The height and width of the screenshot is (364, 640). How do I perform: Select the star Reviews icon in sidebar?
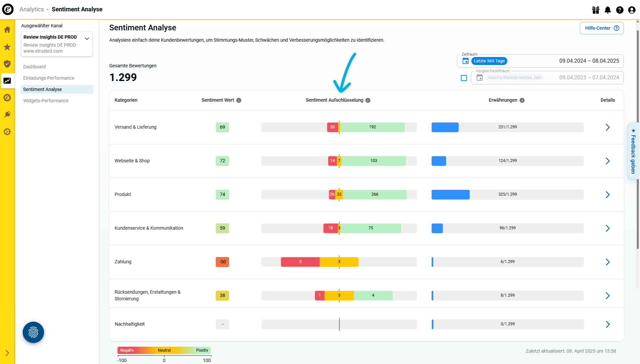7,47
